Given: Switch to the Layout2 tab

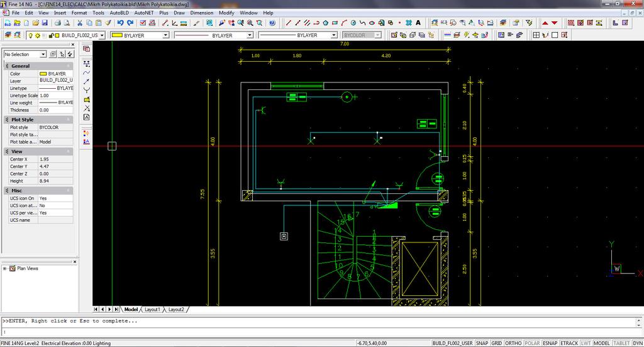Looking at the screenshot, I should coord(176,309).
